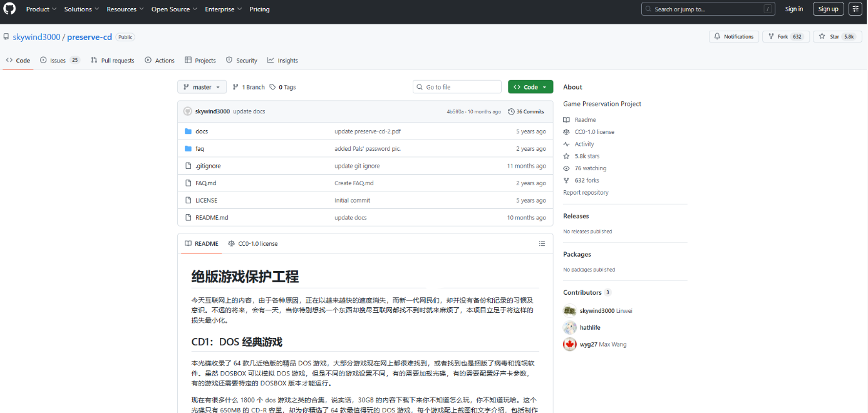Click the Notifications bell button
The width and height of the screenshot is (868, 413).
pyautogui.click(x=733, y=37)
